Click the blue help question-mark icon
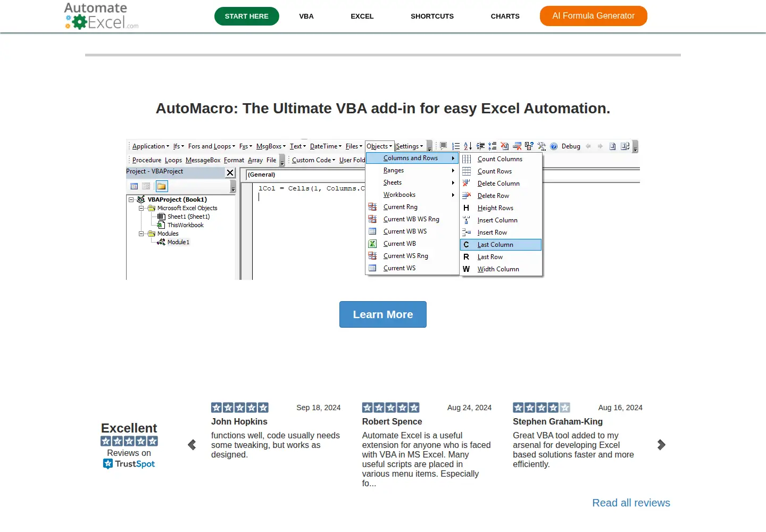Image resolution: width=766 pixels, height=532 pixels. [x=554, y=146]
